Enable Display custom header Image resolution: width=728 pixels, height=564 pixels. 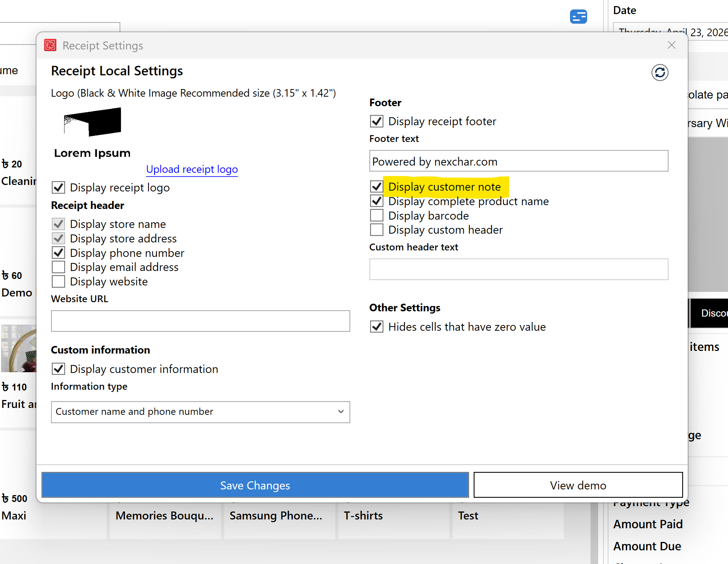[x=377, y=229]
